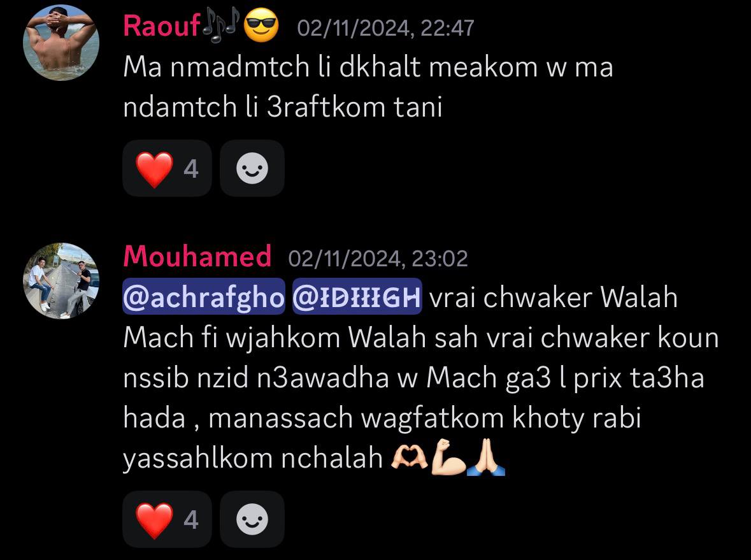Toggle heart reaction on Mouhamed's message
This screenshot has height=560, width=751.
[167, 520]
